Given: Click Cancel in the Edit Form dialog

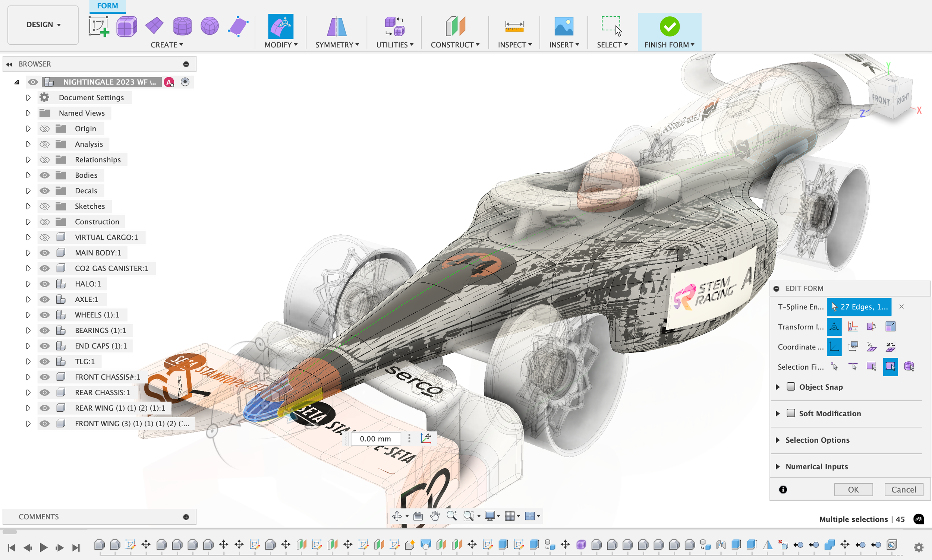Looking at the screenshot, I should pyautogui.click(x=903, y=490).
